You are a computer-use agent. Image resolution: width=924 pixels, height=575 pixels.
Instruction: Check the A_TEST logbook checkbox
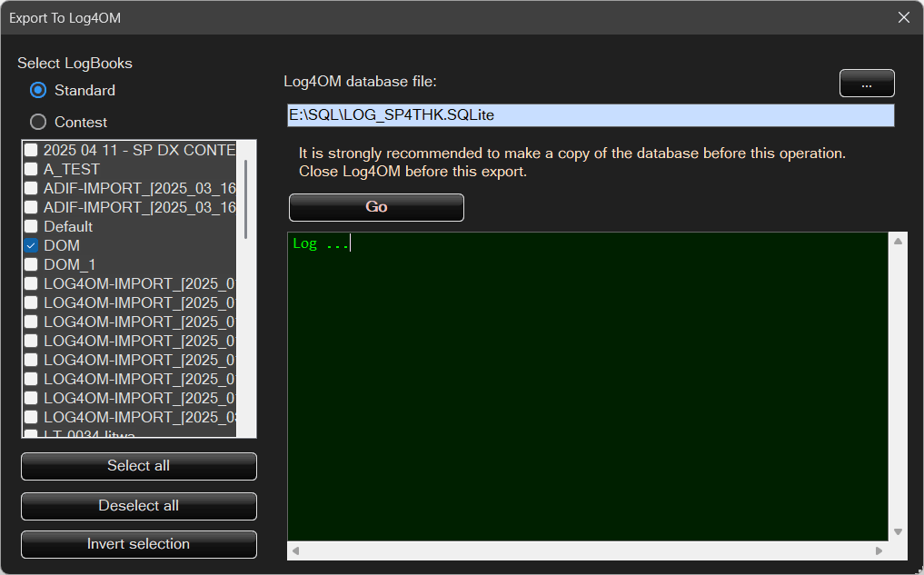[31, 169]
